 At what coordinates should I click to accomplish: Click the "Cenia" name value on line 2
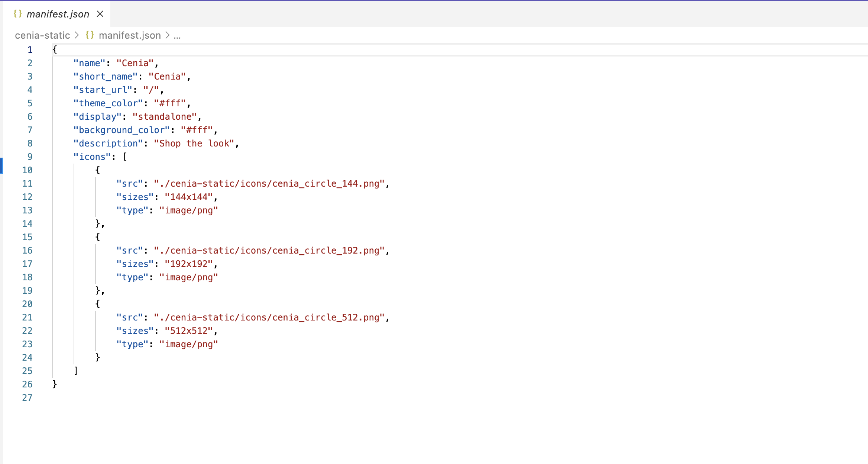click(135, 63)
